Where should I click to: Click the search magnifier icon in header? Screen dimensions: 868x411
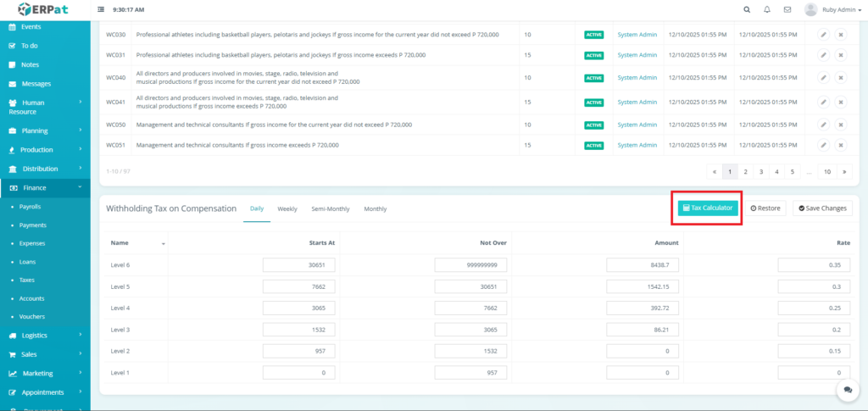pos(747,9)
